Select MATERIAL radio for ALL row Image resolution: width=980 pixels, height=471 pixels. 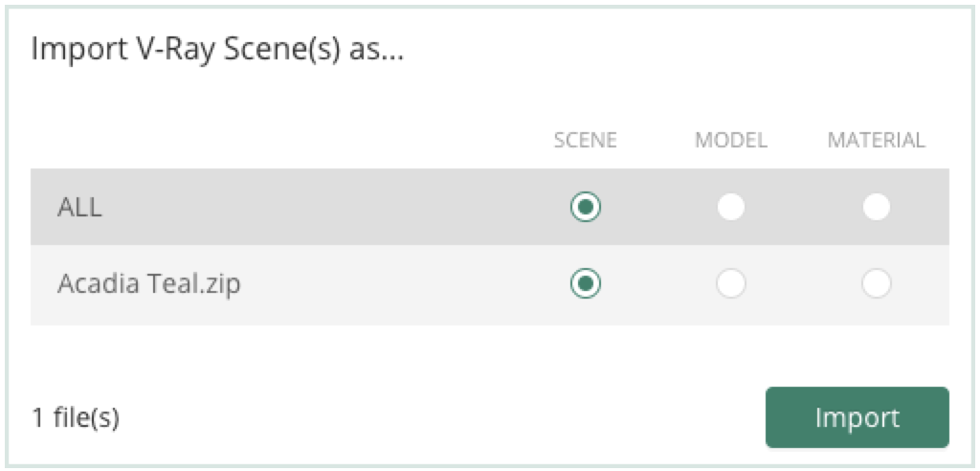[877, 207]
